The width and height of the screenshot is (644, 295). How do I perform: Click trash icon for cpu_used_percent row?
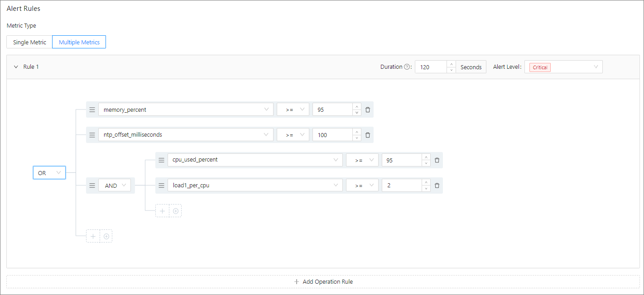click(437, 160)
